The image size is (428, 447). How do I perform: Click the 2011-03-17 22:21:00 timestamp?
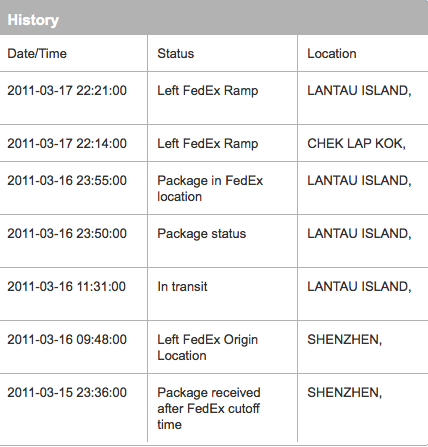pyautogui.click(x=67, y=91)
